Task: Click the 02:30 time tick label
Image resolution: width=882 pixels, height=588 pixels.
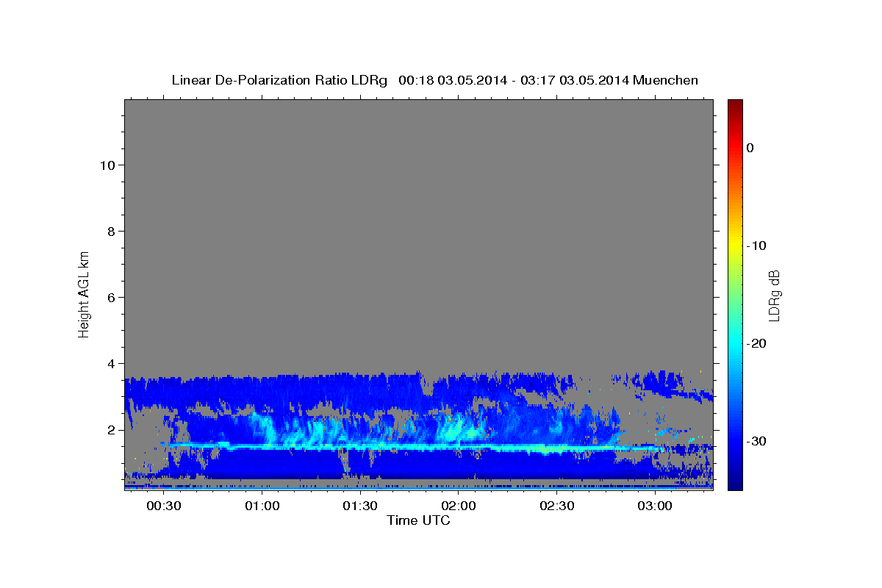Action: point(556,506)
